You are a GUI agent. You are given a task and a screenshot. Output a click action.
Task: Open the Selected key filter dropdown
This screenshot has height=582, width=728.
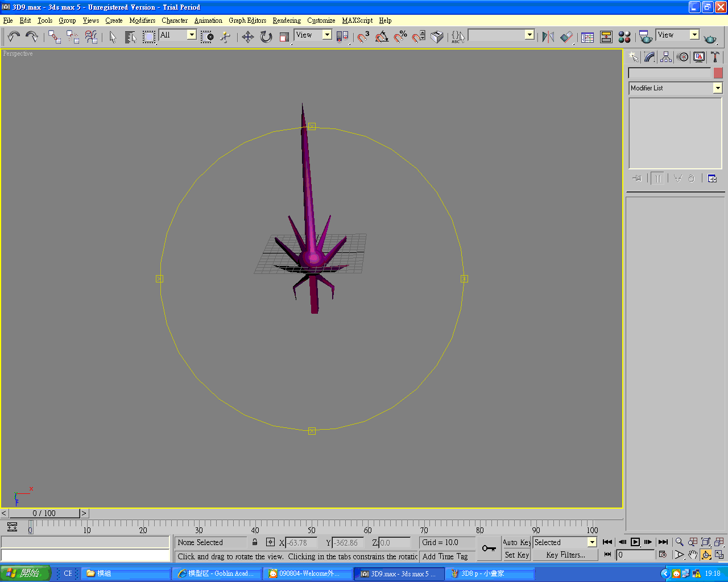coord(565,542)
